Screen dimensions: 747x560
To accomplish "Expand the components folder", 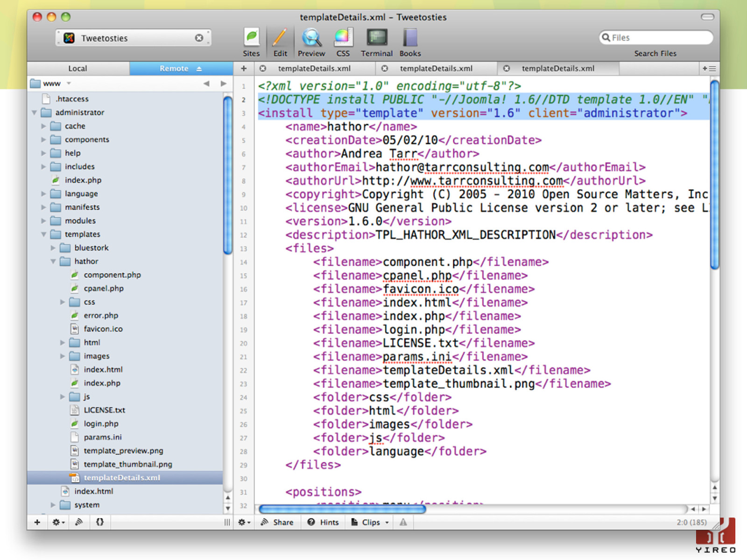I will click(x=43, y=140).
